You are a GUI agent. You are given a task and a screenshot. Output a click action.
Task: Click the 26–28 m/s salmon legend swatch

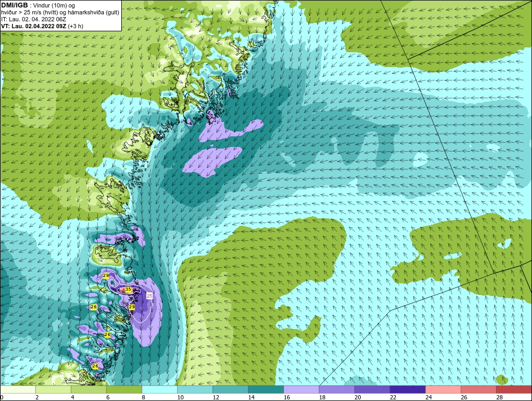(x=479, y=389)
